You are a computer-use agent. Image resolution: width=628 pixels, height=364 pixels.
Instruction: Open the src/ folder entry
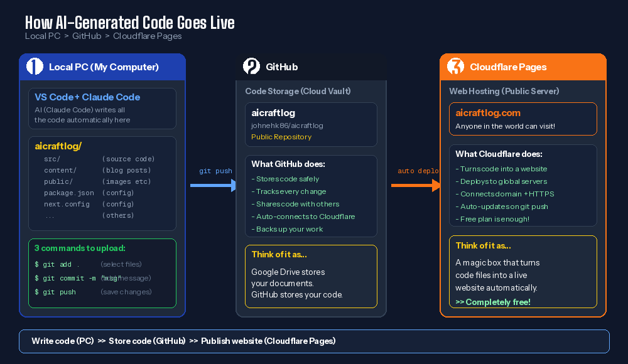(52, 159)
